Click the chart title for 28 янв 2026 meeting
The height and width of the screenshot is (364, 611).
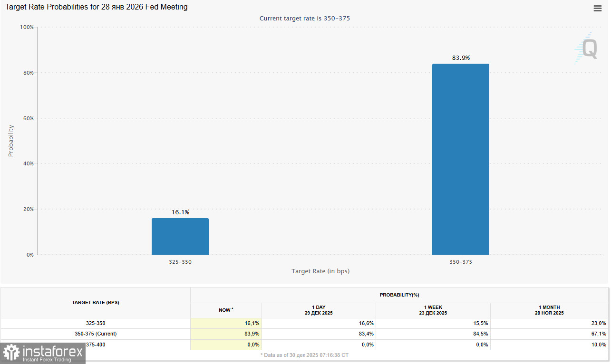point(97,7)
